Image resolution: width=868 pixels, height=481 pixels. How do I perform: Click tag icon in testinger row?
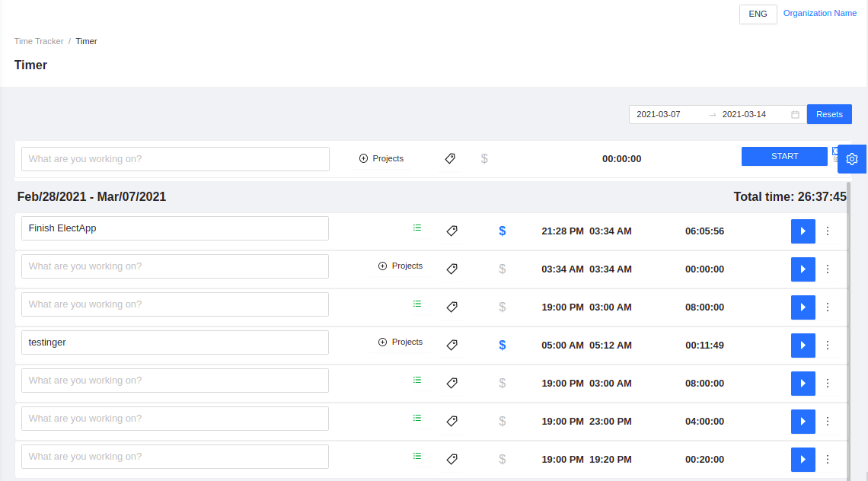point(452,346)
